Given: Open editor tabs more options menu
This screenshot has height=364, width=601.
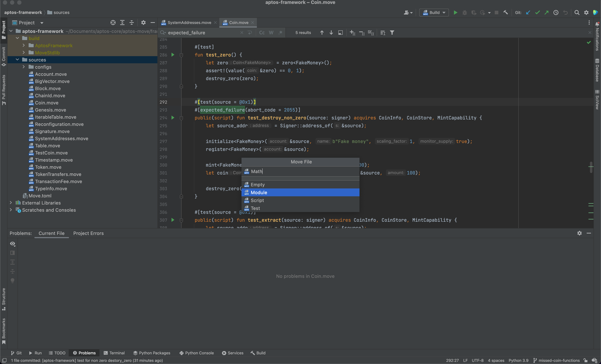Looking at the screenshot, I should [589, 23].
